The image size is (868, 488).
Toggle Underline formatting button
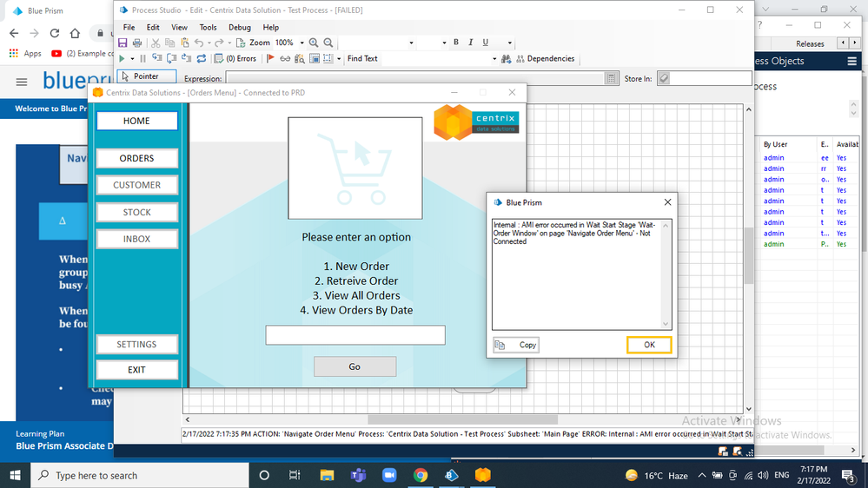pos(486,43)
